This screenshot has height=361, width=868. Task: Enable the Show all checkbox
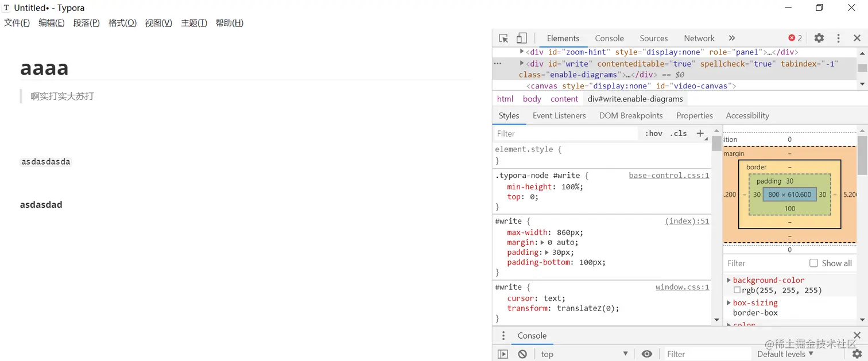813,263
